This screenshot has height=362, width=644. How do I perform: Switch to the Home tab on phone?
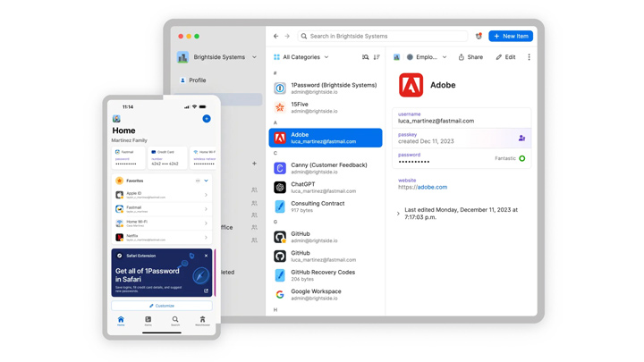coord(121,321)
